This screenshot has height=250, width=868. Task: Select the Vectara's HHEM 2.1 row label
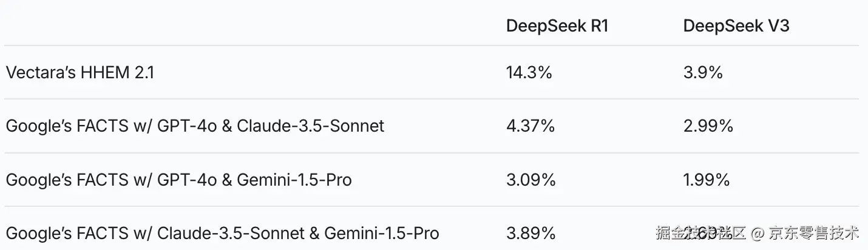(x=80, y=73)
